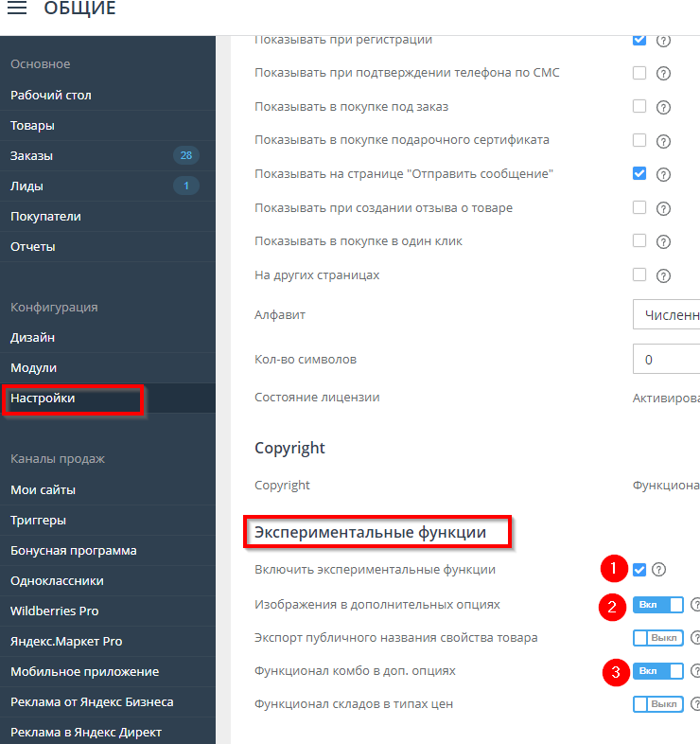Open "Бонусная программа" sidebar link
This screenshot has width=700, height=744.
point(73,550)
